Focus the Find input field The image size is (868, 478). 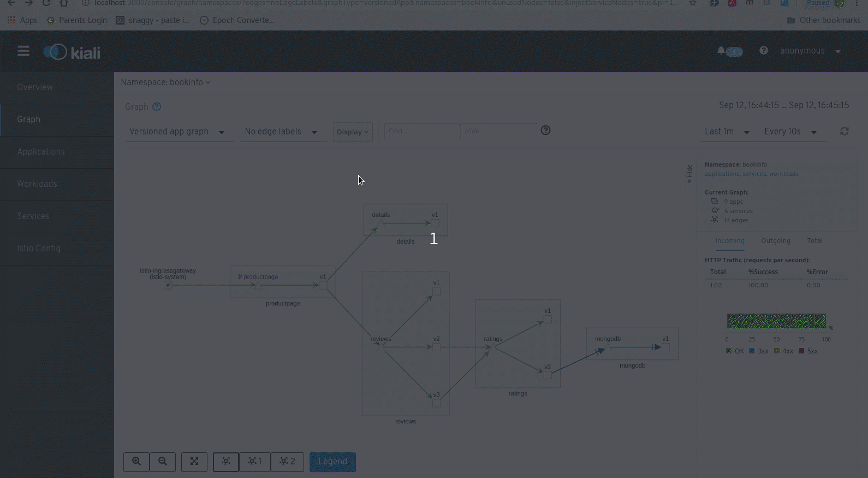tap(423, 132)
